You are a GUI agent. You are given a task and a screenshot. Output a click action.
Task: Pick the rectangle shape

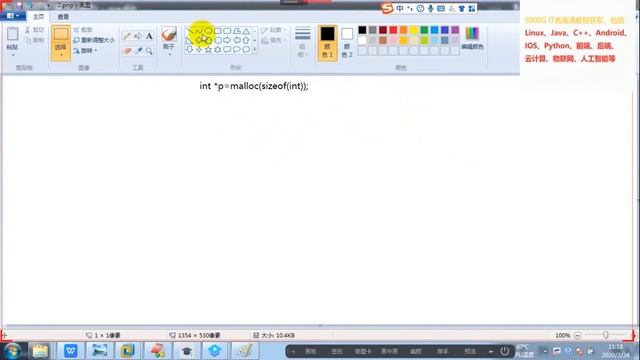[x=218, y=31]
